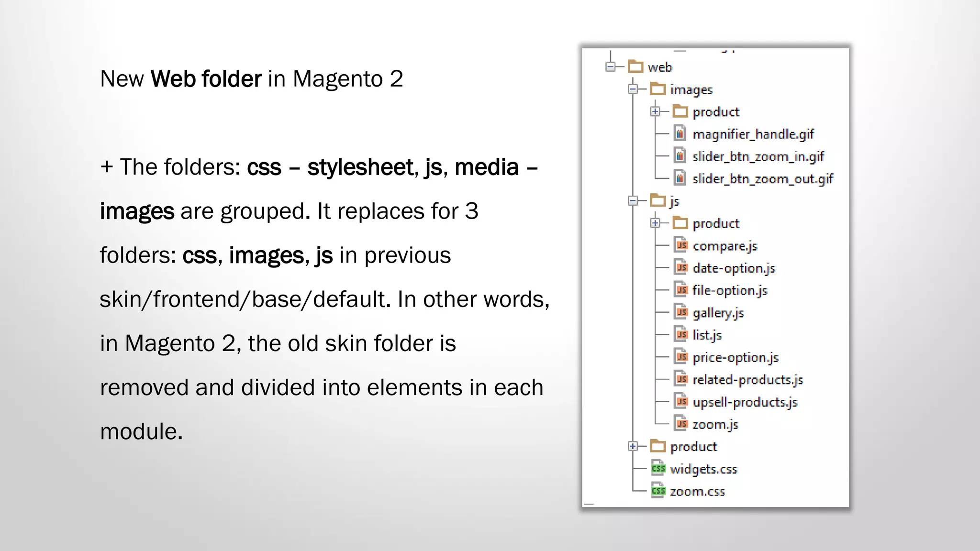Viewport: 980px width, 551px height.
Task: Click the images folder icon
Action: click(x=658, y=89)
